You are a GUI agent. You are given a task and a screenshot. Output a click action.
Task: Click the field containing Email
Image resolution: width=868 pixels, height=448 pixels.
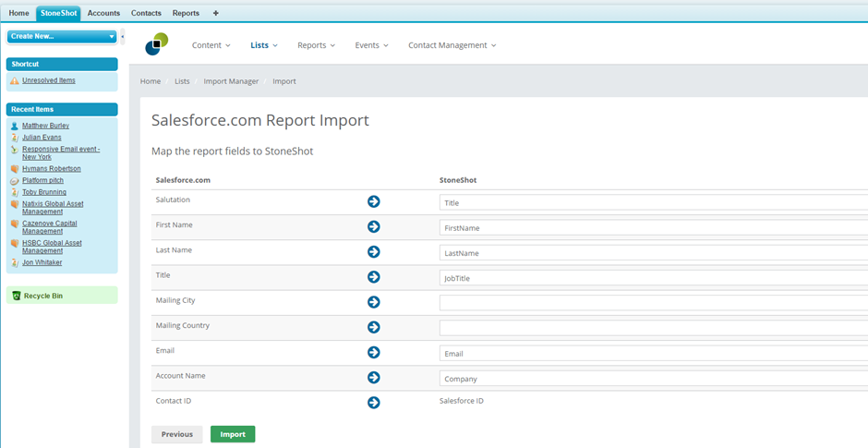[x=654, y=353]
